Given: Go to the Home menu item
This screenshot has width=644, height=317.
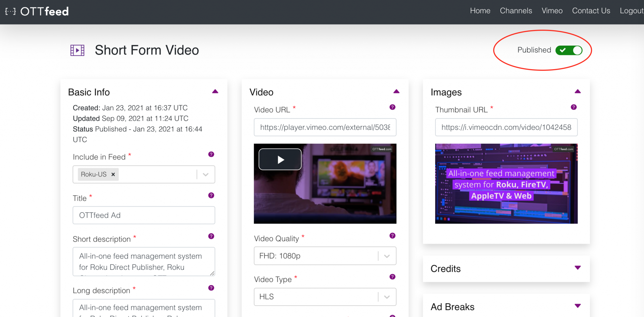Looking at the screenshot, I should [x=480, y=10].
